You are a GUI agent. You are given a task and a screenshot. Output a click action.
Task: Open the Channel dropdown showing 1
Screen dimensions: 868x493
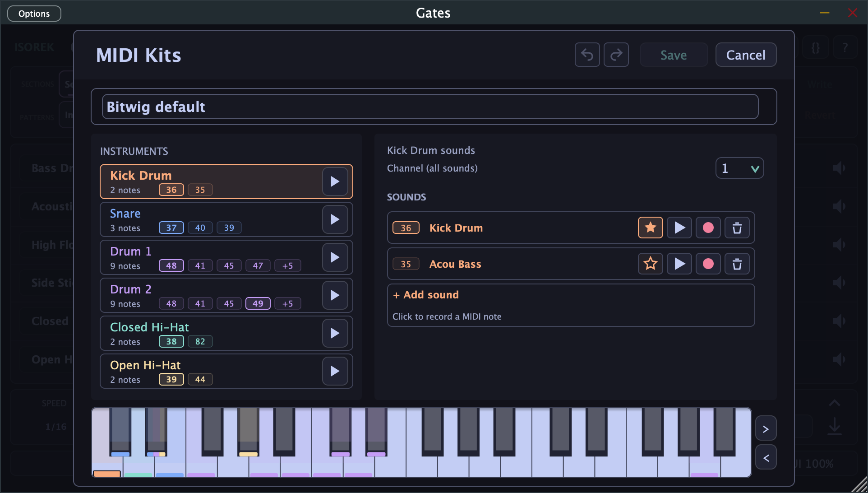739,168
